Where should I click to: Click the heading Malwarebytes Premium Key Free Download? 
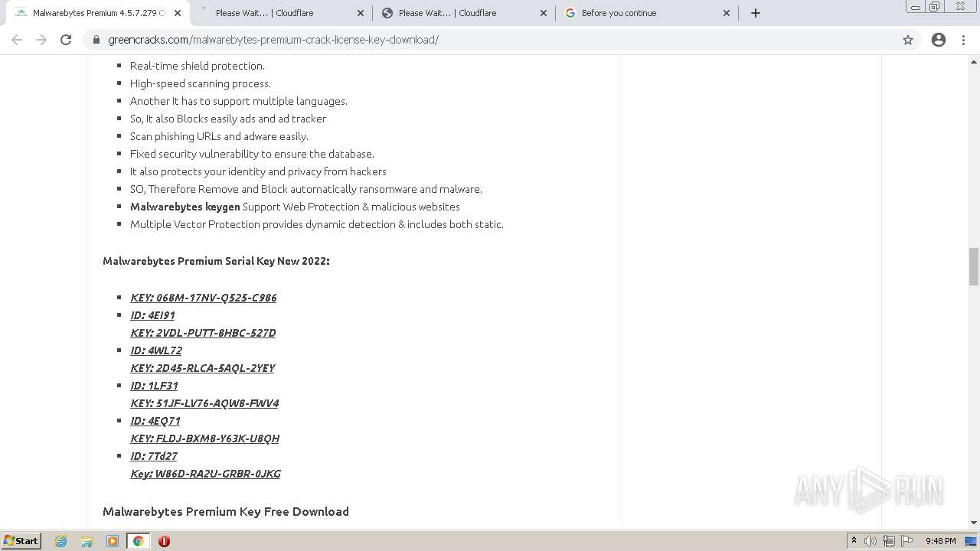(226, 511)
